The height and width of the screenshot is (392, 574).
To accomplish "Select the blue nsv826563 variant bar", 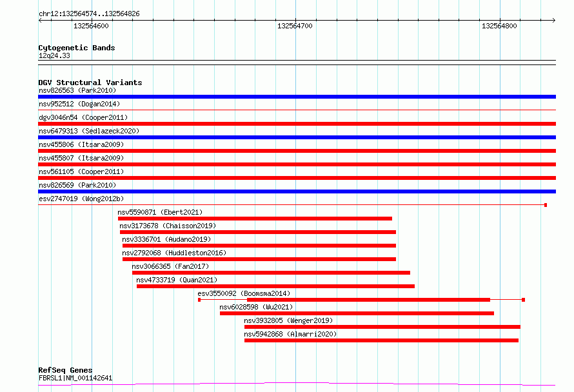I will coord(297,97).
